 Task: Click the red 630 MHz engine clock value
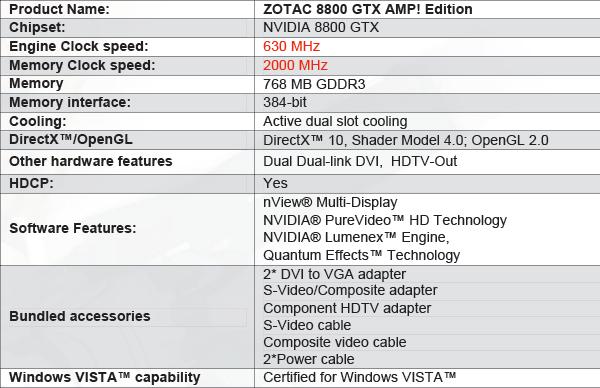291,46
